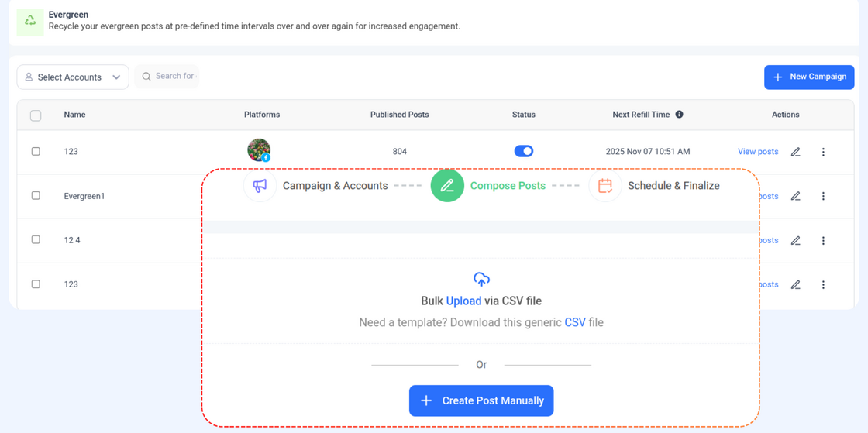Go to the Schedule & Finalize step
This screenshot has height=433, width=868.
click(673, 186)
